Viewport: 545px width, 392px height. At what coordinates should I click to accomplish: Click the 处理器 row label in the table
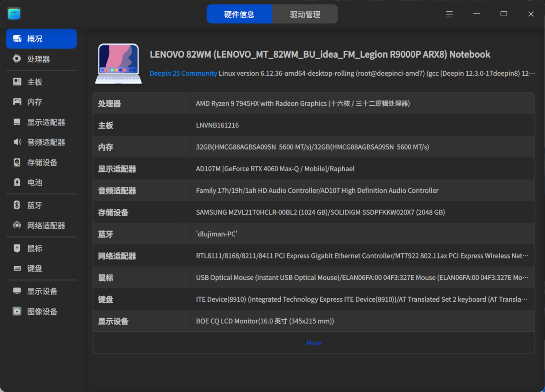109,103
